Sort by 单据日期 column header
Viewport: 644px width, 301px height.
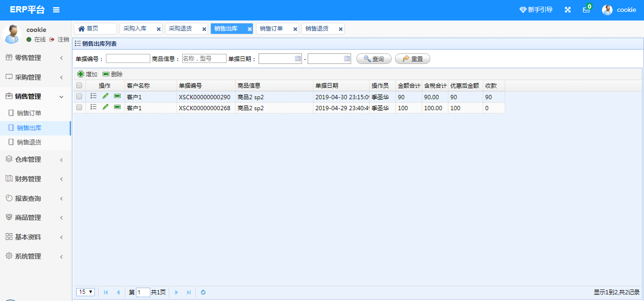tap(341, 86)
